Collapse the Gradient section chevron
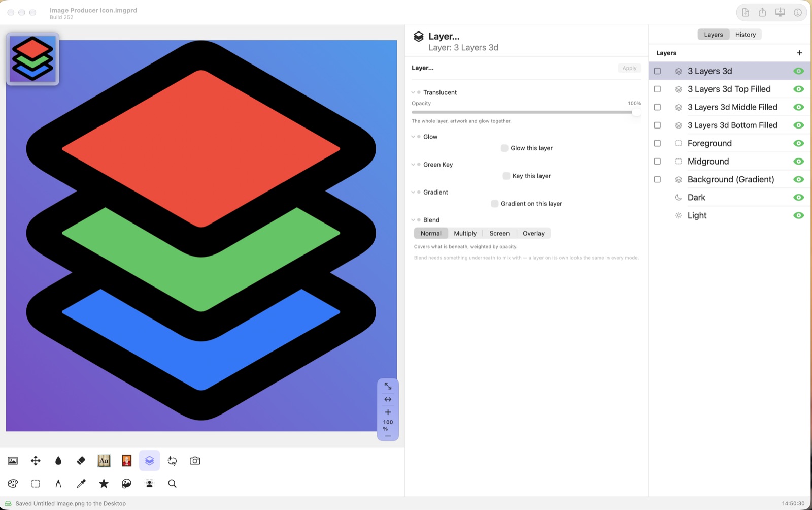Viewport: 812px width, 510px height. 413,192
